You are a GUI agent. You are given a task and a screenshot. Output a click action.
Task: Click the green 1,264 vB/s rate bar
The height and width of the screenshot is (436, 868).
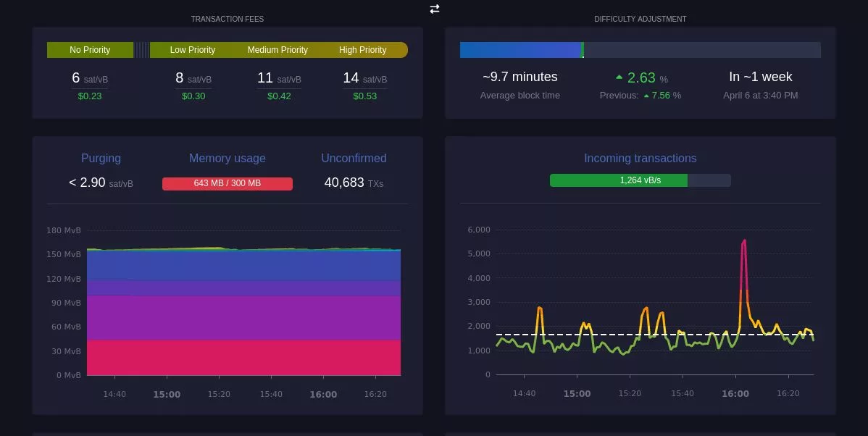click(619, 180)
